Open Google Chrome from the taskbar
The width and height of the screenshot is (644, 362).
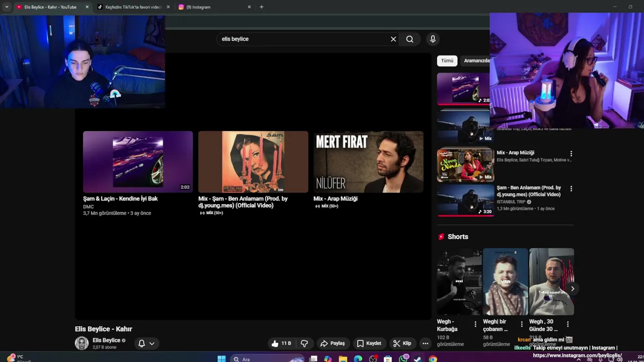tap(433, 358)
